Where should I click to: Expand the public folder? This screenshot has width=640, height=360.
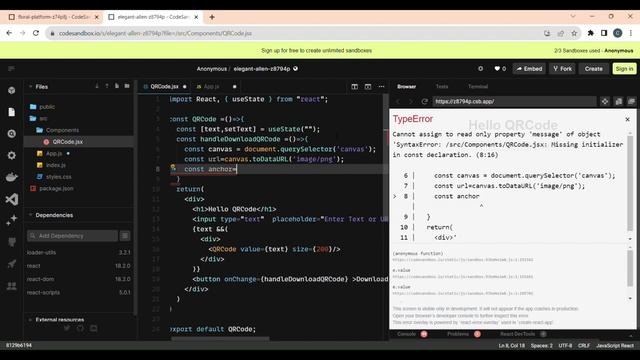[x=42, y=107]
